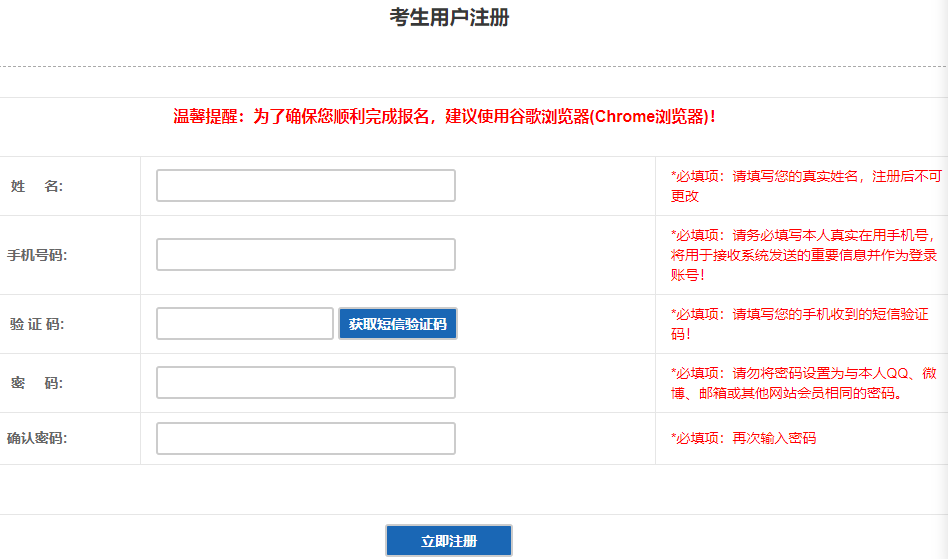Select the 密码 password input box
Screen dimensions: 948x559
(305, 383)
